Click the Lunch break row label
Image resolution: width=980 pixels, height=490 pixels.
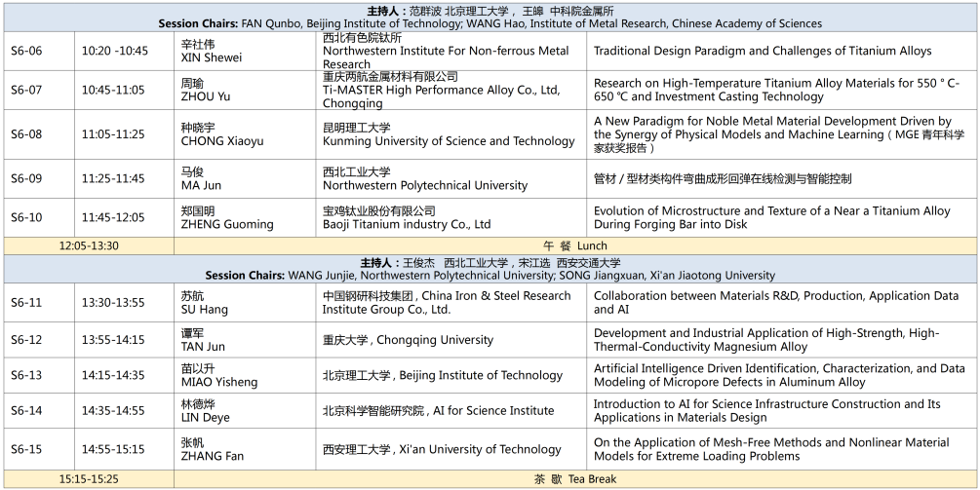[575, 245]
